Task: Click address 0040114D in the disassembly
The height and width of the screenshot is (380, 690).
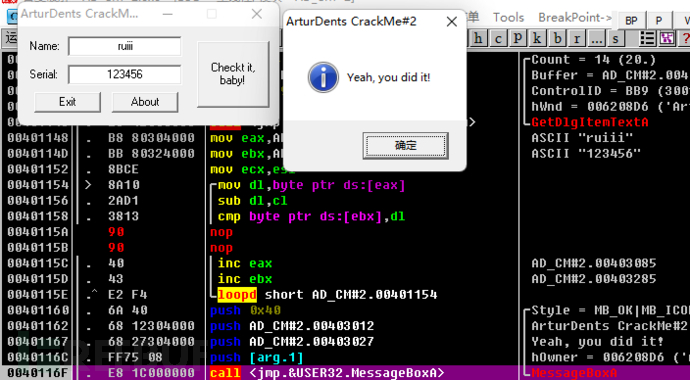Action: (38, 153)
